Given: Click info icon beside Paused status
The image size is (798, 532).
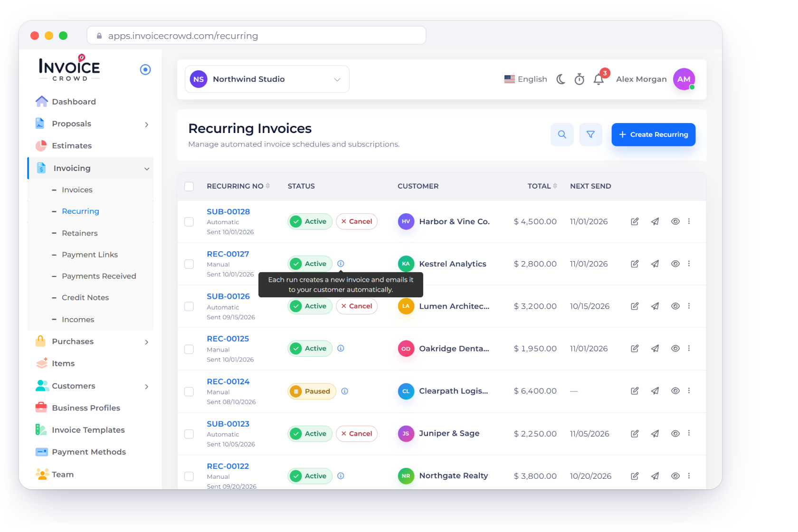Looking at the screenshot, I should 345,391.
